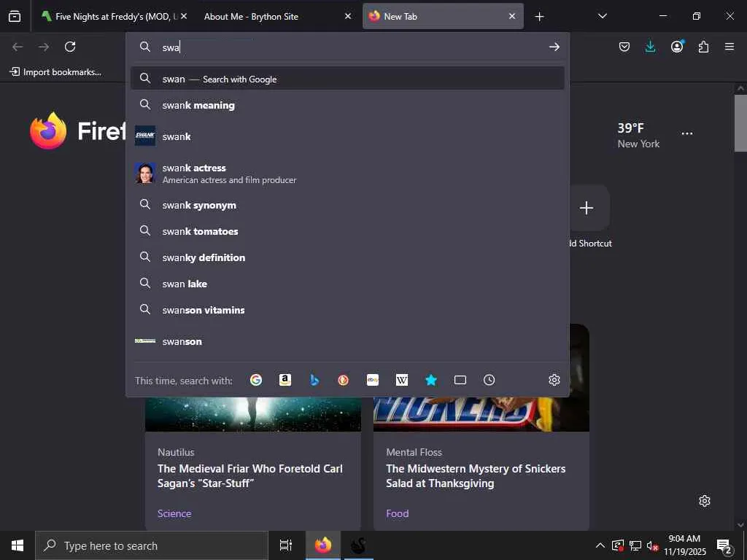The height and width of the screenshot is (560, 747).
Task: Choose the swank actress suggestion
Action: 347,174
